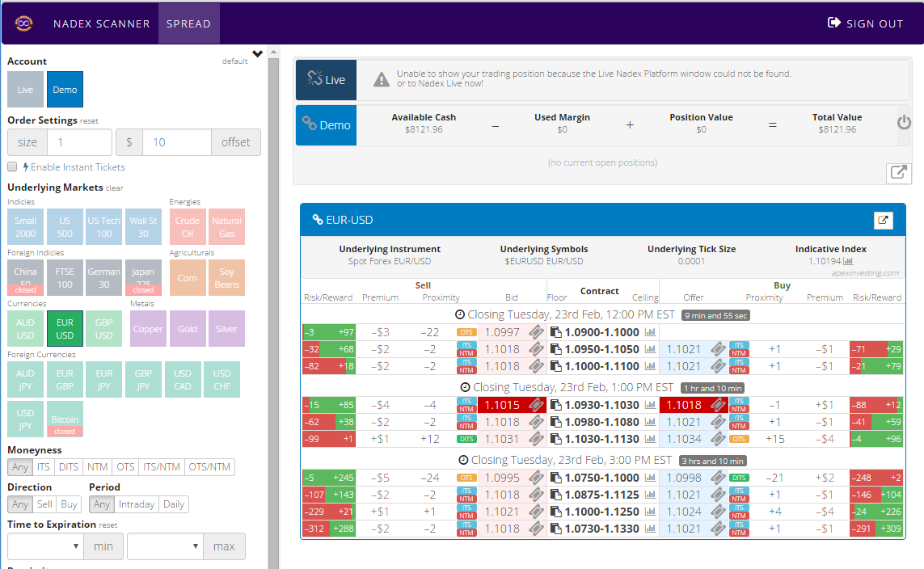This screenshot has height=569, width=924.
Task: Click the order size input field
Action: [x=79, y=142]
